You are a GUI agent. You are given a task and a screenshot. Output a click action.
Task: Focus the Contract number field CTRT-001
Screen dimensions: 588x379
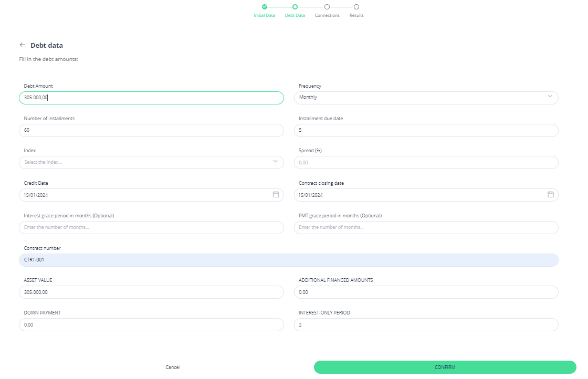tap(289, 260)
